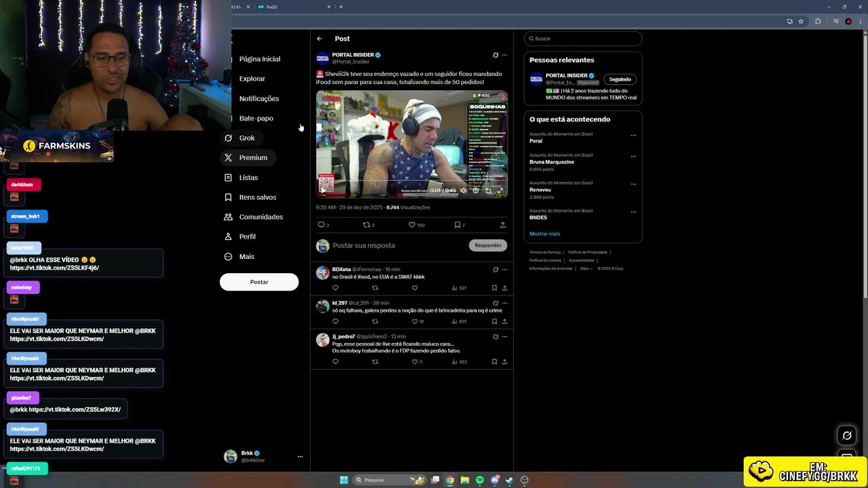Reply to the main post via comment icon
This screenshot has width=868, height=488.
pos(321,224)
